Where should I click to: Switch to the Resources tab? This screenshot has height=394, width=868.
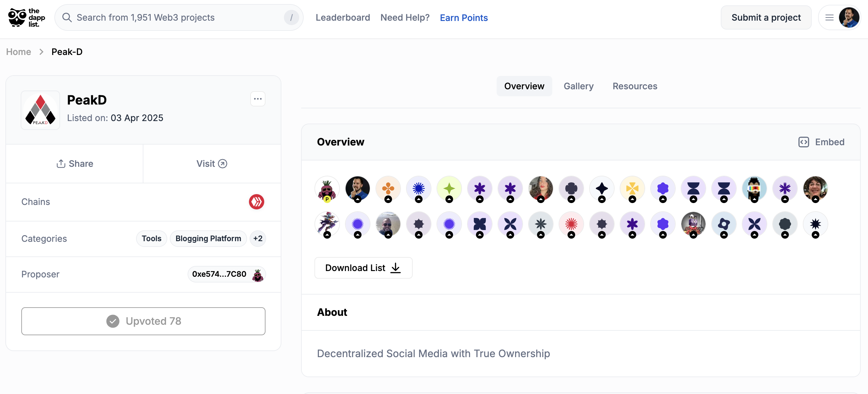click(x=635, y=86)
